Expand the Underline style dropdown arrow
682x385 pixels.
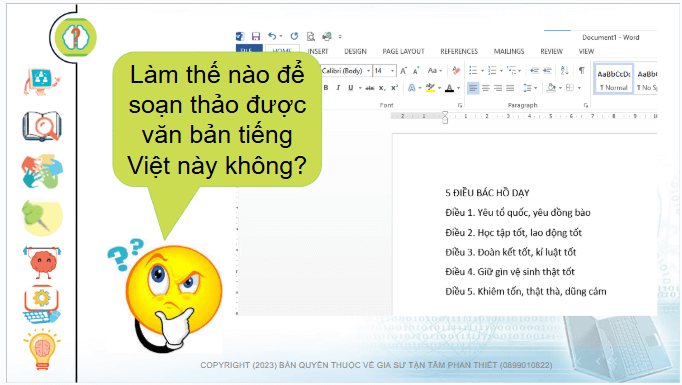pyautogui.click(x=360, y=88)
